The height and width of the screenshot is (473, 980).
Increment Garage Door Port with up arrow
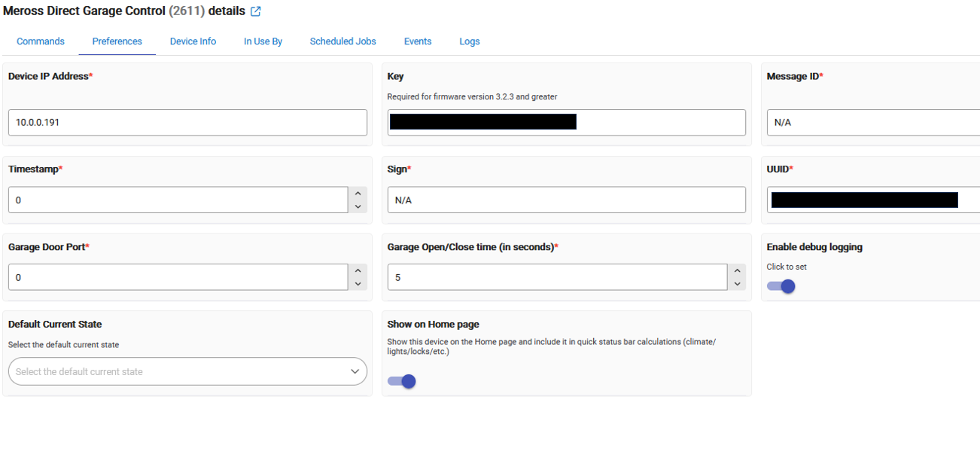[x=358, y=270]
